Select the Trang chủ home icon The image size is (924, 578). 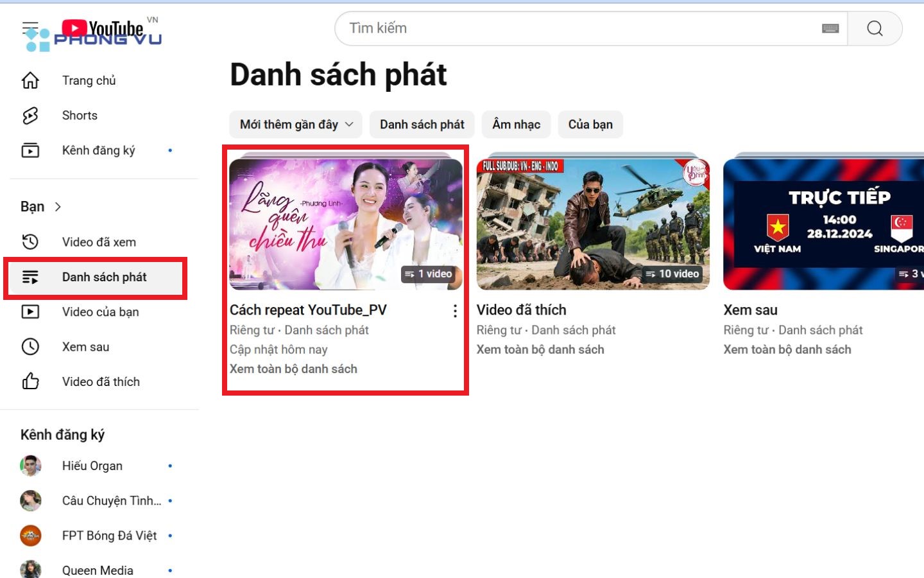pyautogui.click(x=30, y=80)
